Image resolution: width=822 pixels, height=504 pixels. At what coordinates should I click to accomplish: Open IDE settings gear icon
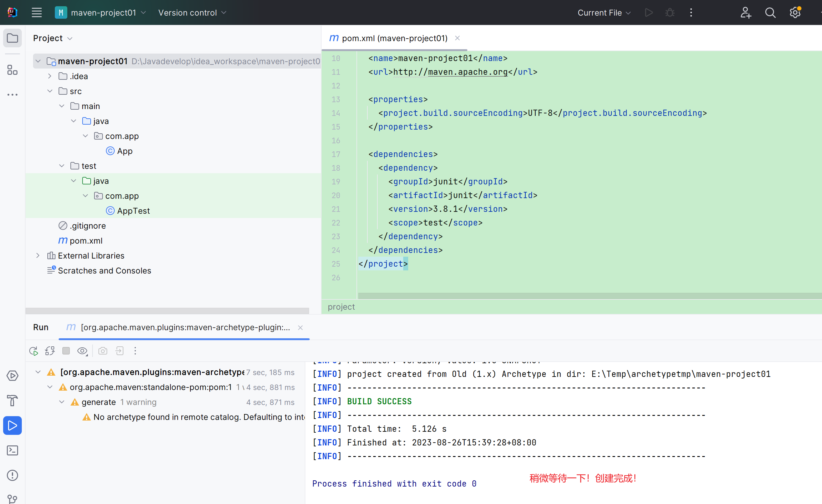tap(795, 13)
